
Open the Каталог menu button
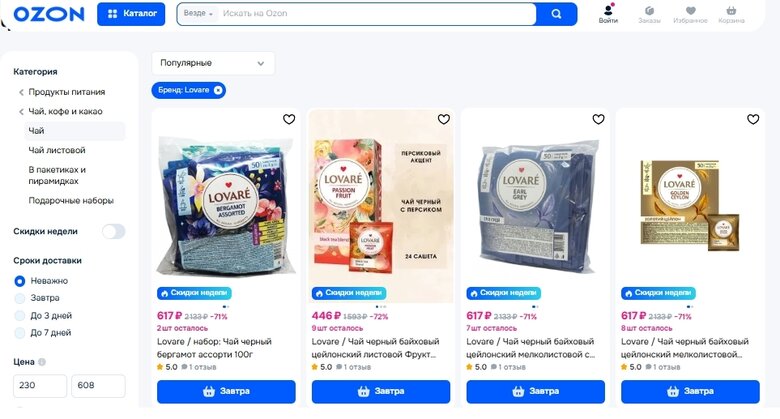[x=131, y=14]
